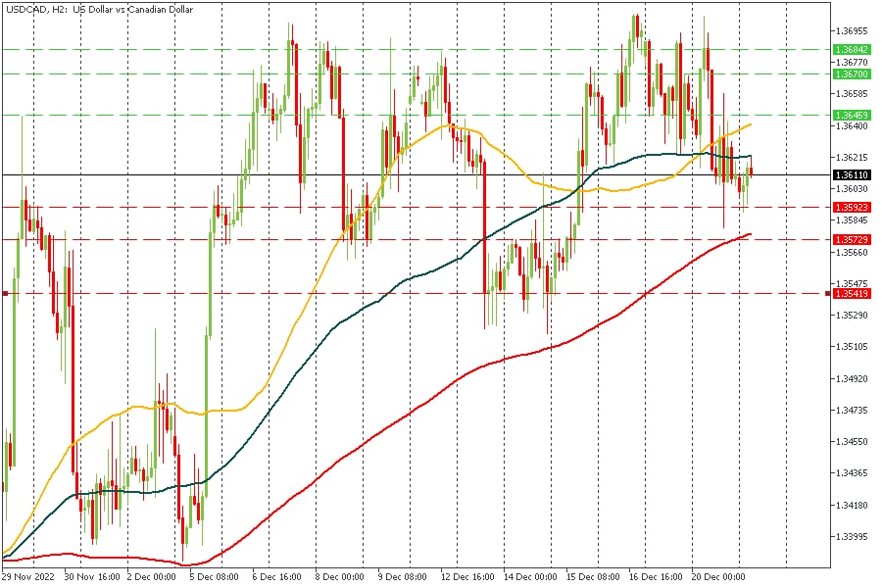Select the red 1.35923 price level label

coord(852,208)
